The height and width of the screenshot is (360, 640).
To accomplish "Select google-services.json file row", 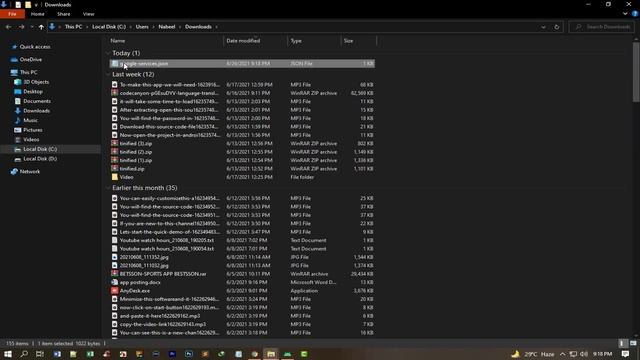I will coord(242,64).
